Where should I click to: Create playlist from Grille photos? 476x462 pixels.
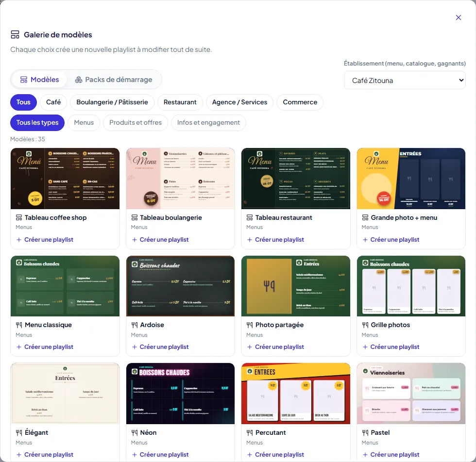(391, 346)
